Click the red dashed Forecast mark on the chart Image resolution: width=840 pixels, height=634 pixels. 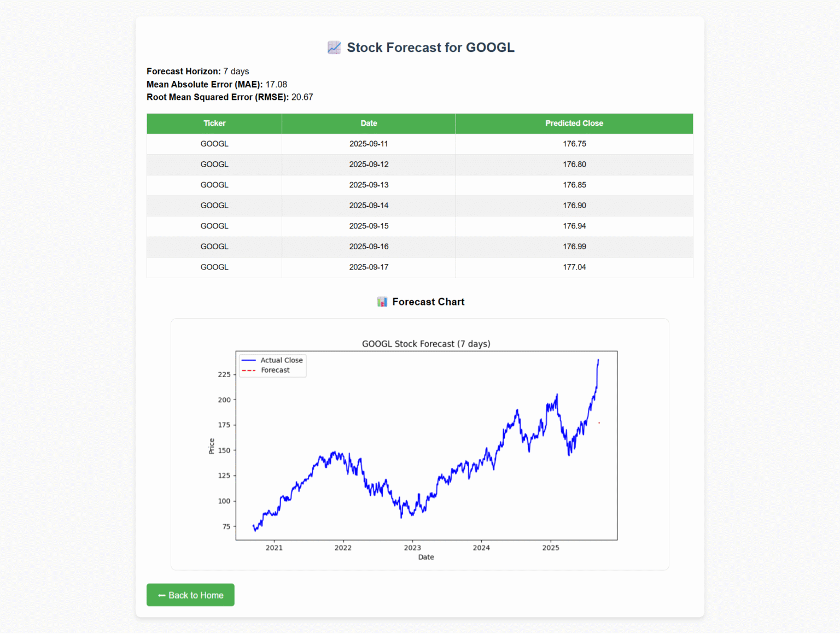(599, 422)
